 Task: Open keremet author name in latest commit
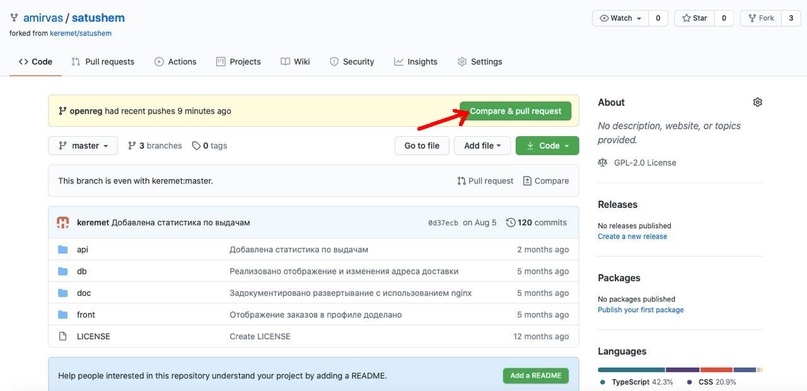pos(93,223)
